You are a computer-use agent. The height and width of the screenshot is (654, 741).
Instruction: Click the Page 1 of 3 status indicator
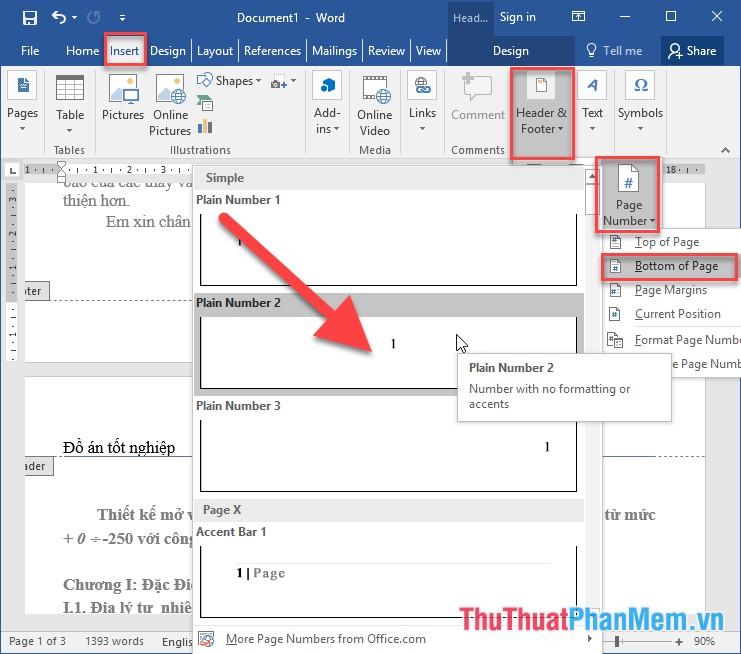(37, 641)
